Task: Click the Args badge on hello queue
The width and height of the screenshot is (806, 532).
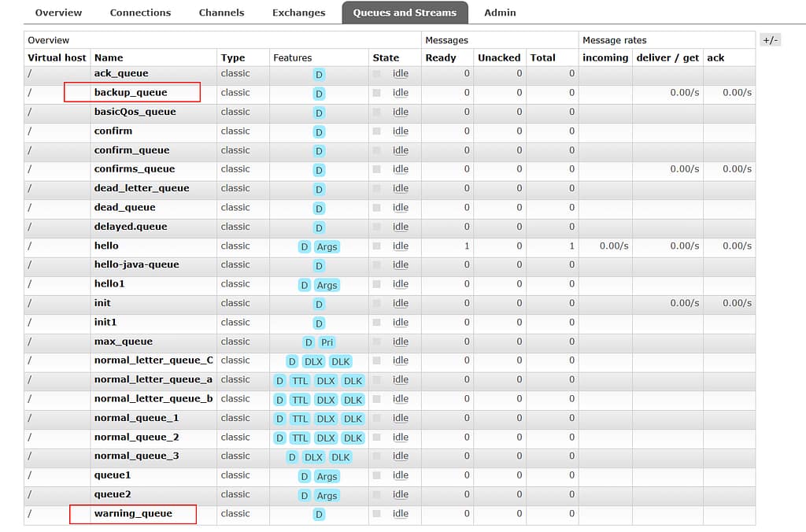Action: pyautogui.click(x=327, y=246)
